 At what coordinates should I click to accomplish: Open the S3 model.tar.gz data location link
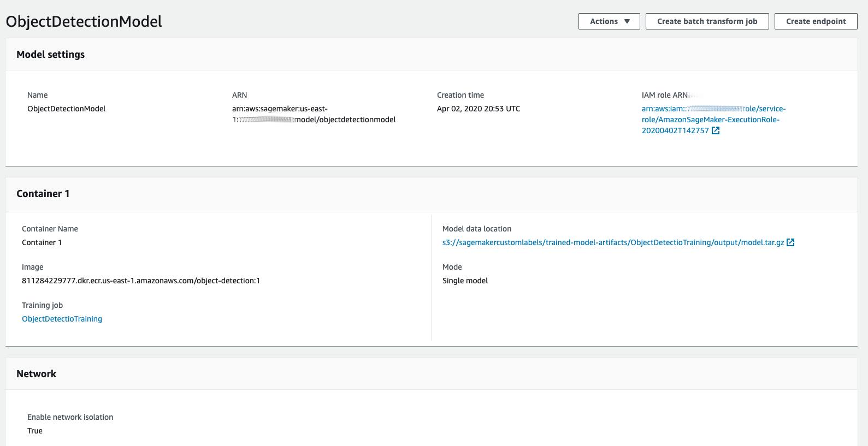coord(613,242)
